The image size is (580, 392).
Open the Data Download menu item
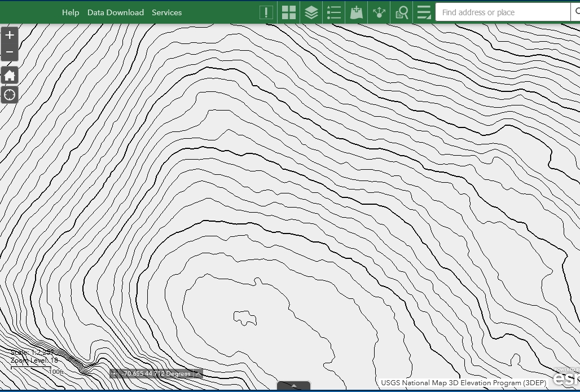[116, 12]
